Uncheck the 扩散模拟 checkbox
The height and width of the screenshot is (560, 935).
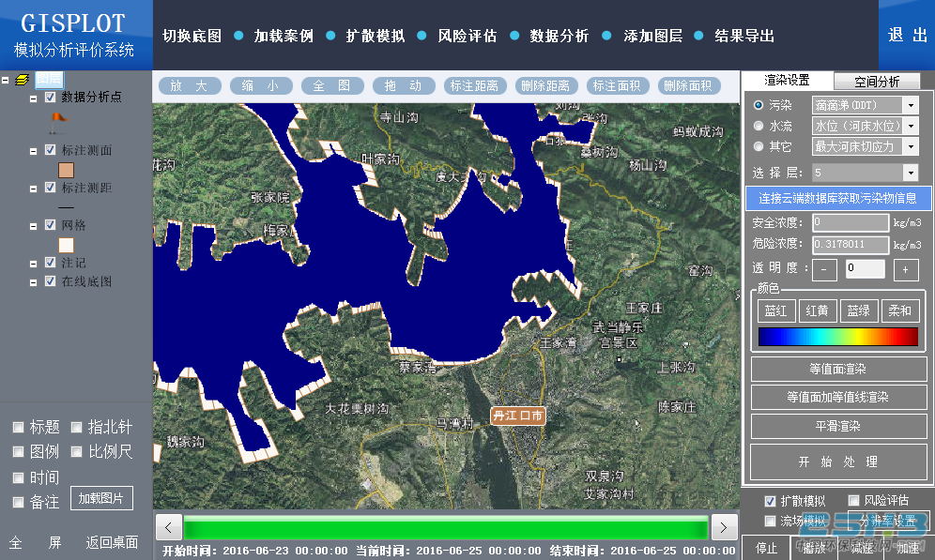770,501
